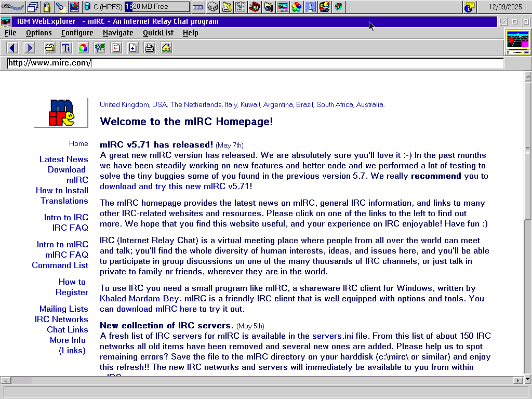Open font settings with the Tt icon
Image resolution: width=532 pixels, height=399 pixels.
click(x=66, y=48)
